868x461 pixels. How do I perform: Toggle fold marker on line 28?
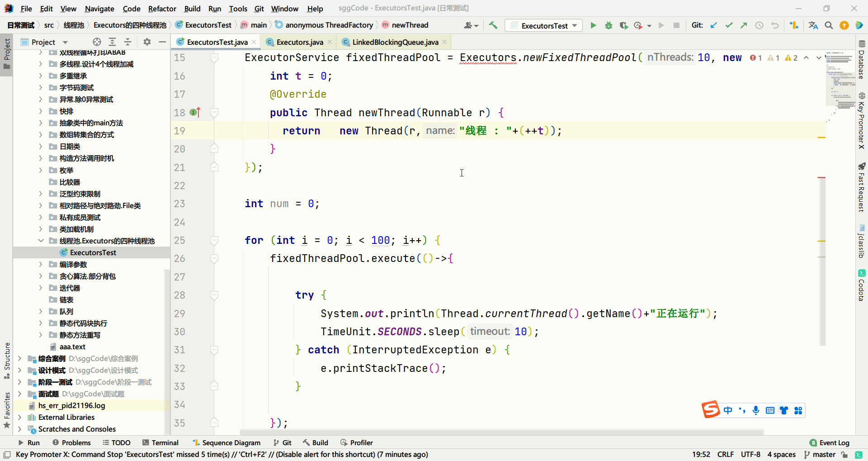pos(214,295)
